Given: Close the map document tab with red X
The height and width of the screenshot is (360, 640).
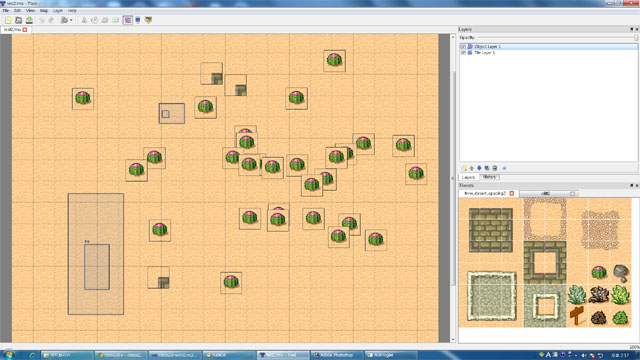Looking at the screenshot, I should pos(25,30).
